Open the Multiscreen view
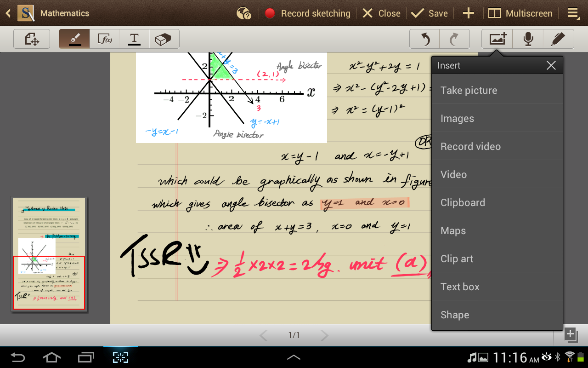Image resolution: width=588 pixels, height=368 pixels. click(x=520, y=13)
